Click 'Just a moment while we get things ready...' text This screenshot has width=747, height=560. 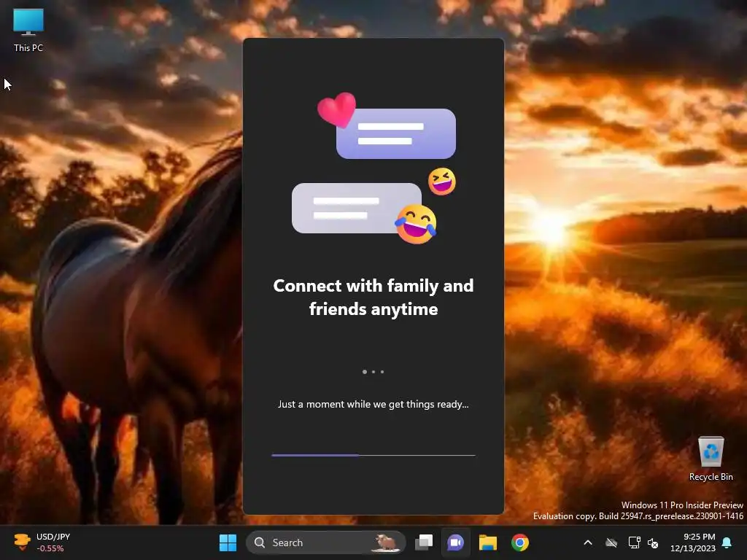point(373,404)
